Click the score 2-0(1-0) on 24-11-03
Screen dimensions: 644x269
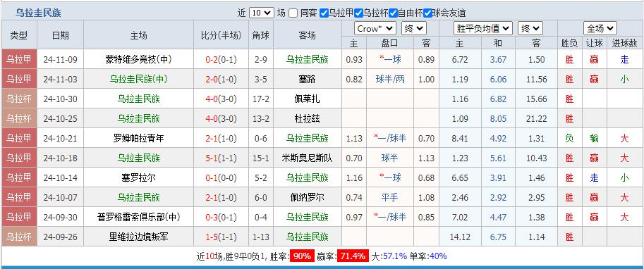[x=221, y=79]
